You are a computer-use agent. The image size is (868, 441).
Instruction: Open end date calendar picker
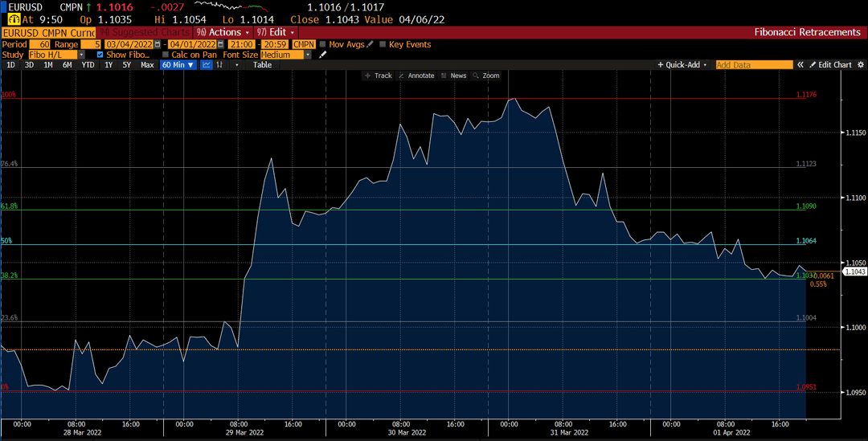tap(221, 44)
